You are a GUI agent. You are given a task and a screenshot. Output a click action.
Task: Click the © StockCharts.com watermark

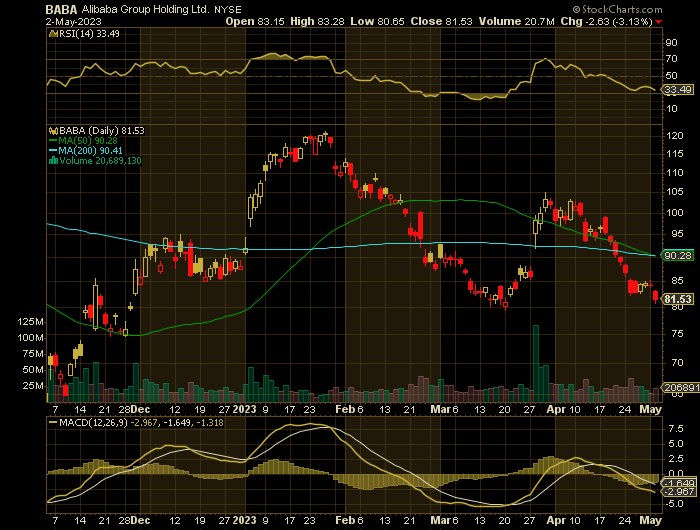648,7
